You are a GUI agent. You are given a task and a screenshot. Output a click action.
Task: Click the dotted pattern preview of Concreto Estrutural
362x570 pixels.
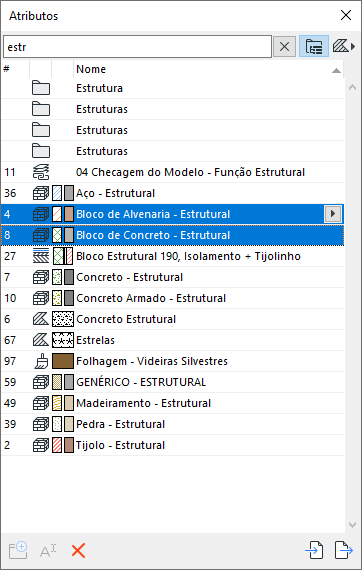click(63, 319)
